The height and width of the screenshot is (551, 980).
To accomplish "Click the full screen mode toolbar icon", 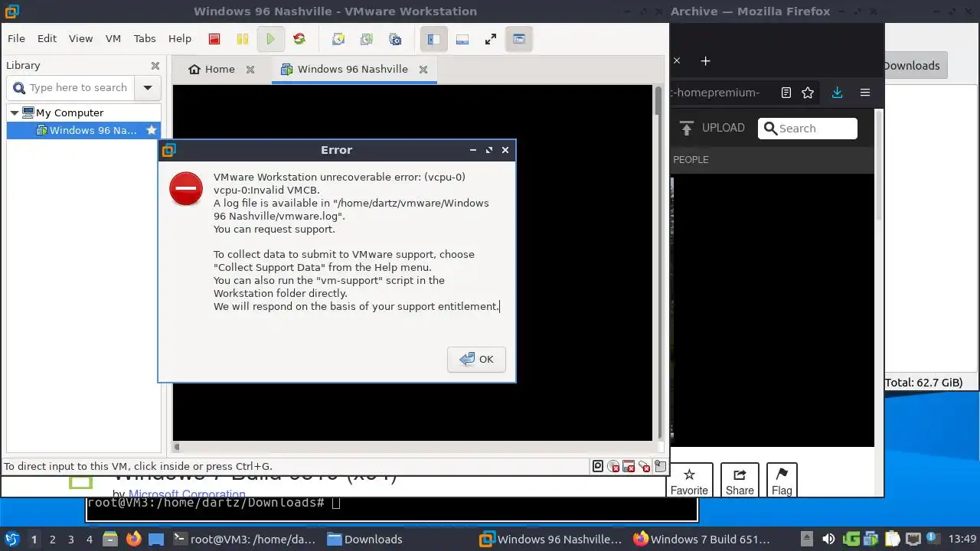I will (491, 39).
